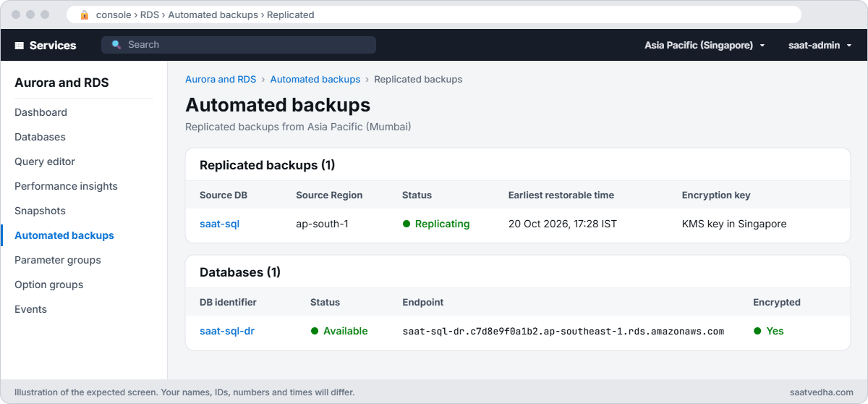Viewport: 868px width, 404px height.
Task: Open Option groups in the sidebar
Action: click(x=48, y=285)
